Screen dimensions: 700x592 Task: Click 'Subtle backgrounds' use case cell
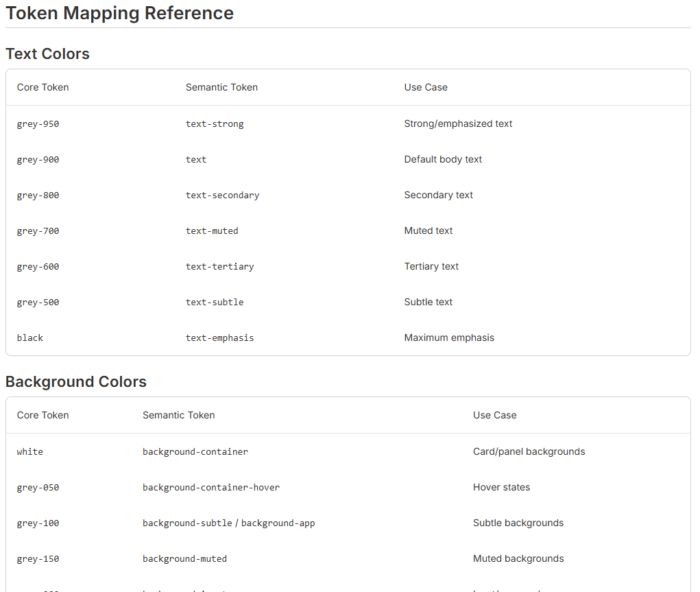point(518,523)
